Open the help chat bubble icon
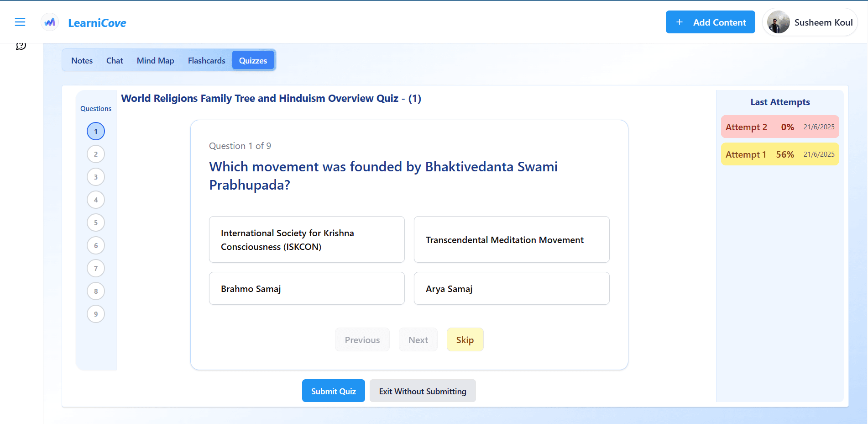The image size is (868, 424). pyautogui.click(x=21, y=46)
